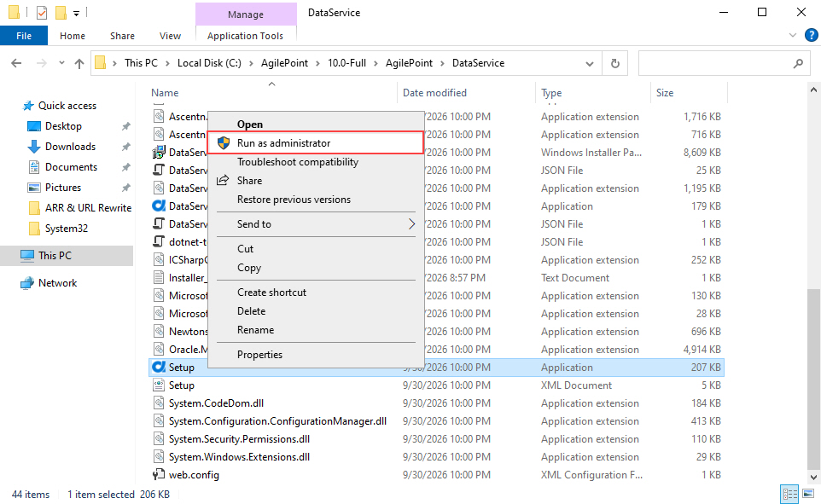821x504 pixels.
Task: Click the vertical scrollbar up arrow
Action: [813, 90]
